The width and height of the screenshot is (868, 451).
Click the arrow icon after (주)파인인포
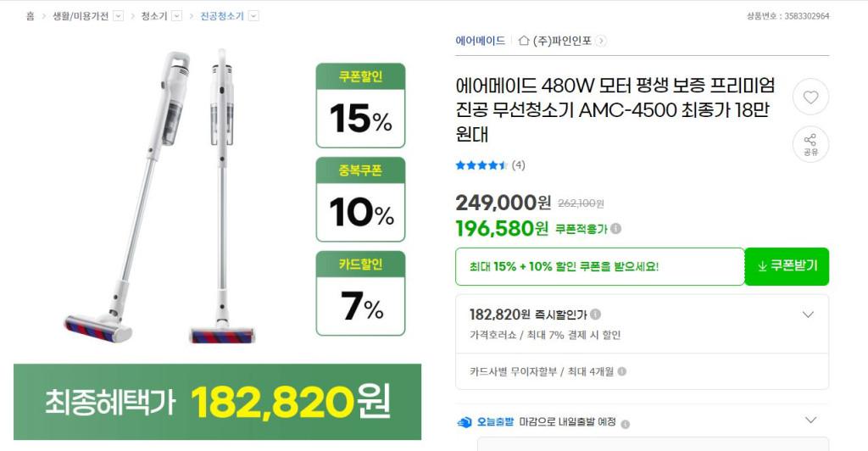click(x=601, y=41)
